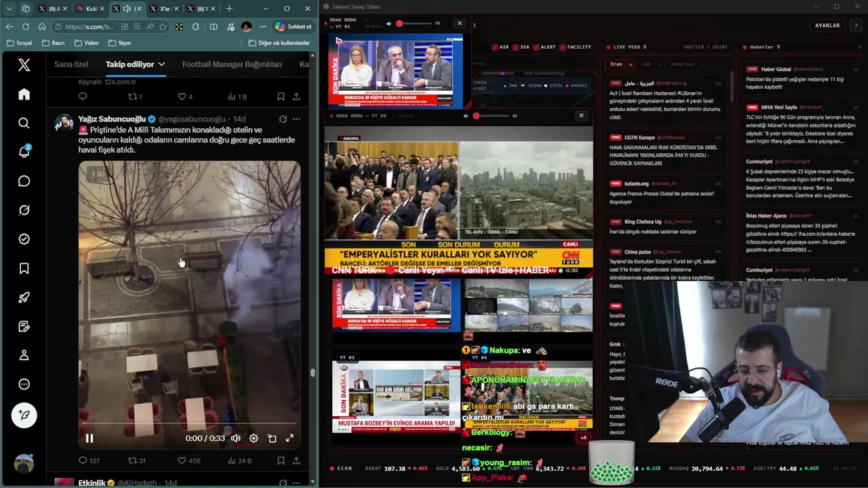Open browser tab search chevron
The image size is (868, 488).
point(9,9)
